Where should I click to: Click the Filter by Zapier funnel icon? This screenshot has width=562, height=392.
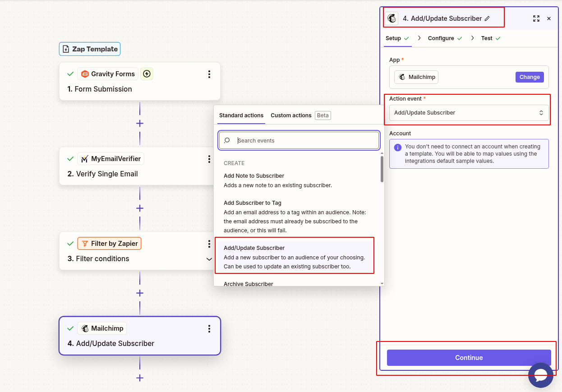click(85, 243)
